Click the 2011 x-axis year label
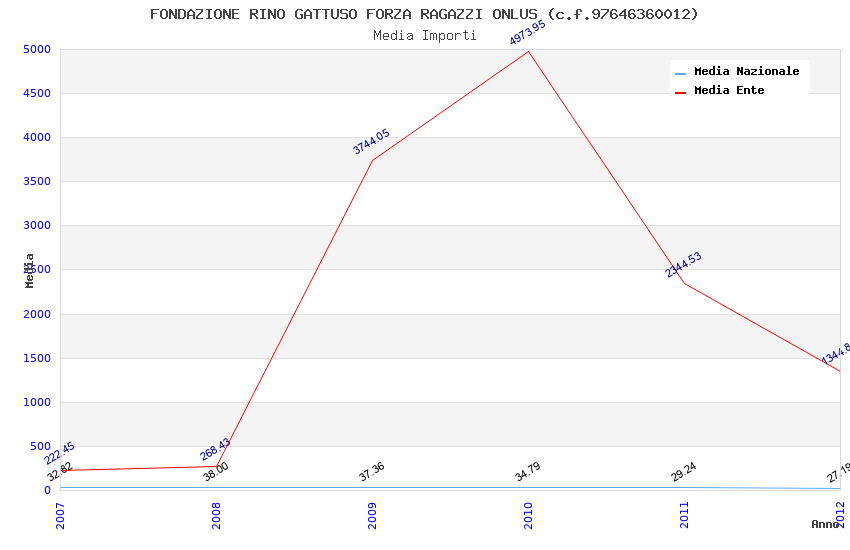Image resolution: width=850 pixels, height=550 pixels. pos(685,515)
